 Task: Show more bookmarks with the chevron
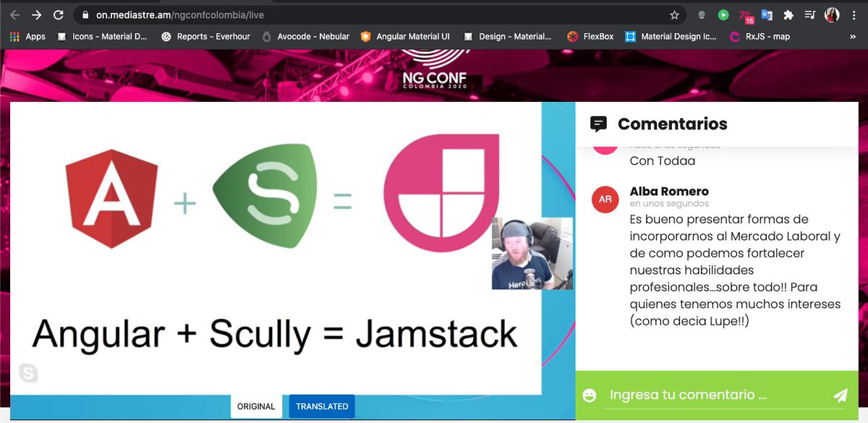point(852,36)
